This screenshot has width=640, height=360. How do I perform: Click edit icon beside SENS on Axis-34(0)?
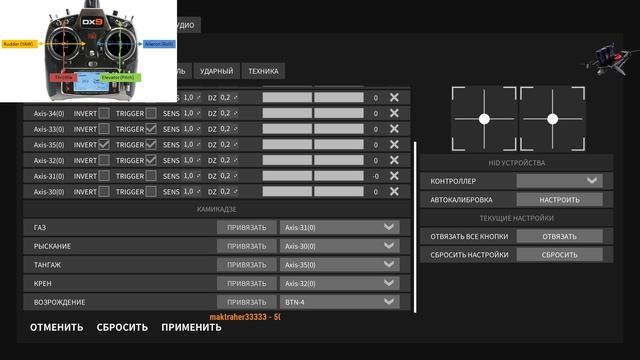(198, 113)
